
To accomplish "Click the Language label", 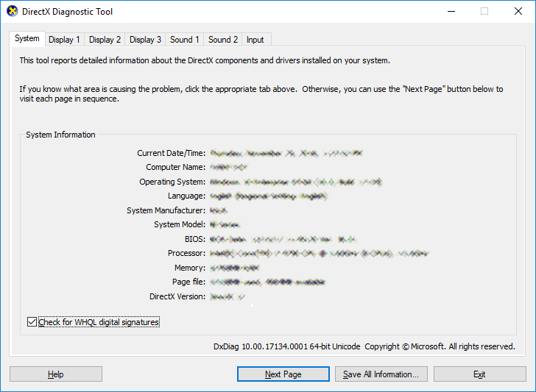I will 187,196.
